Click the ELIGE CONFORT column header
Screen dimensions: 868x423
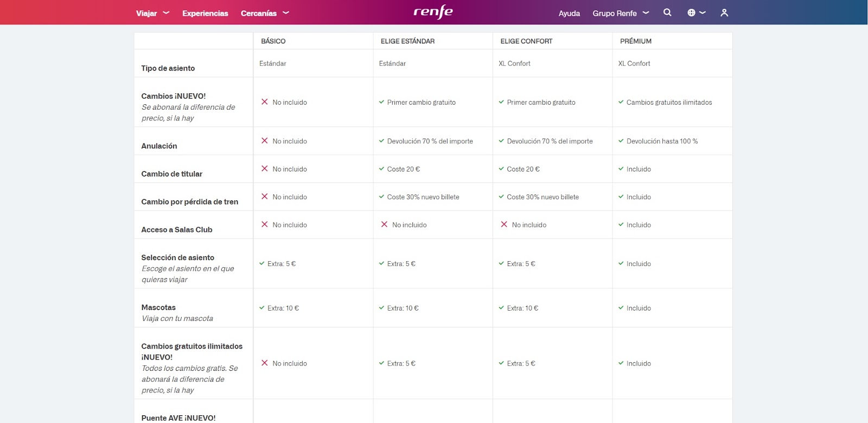526,41
